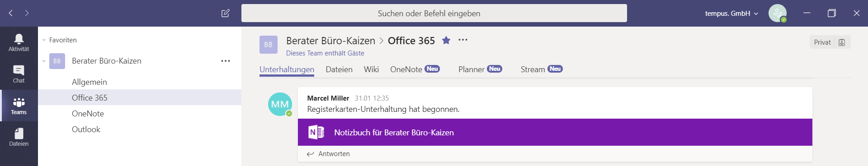Click Berater Büro-Kaizen team name in list
This screenshot has width=868, height=166.
107,61
